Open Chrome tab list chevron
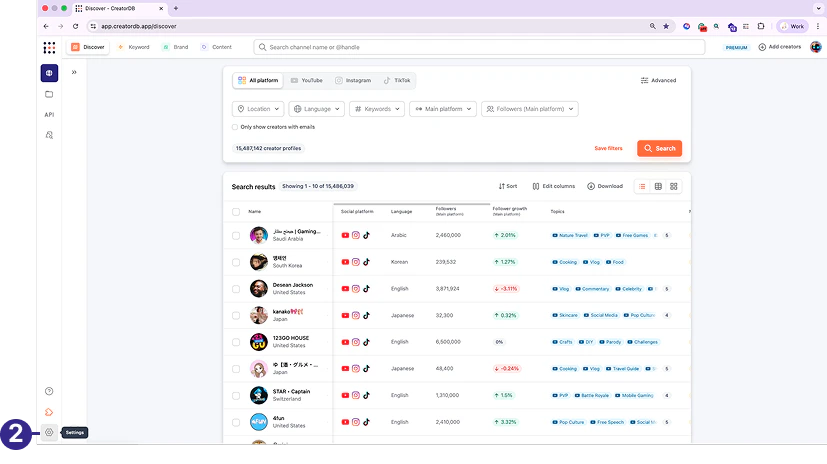827x464 pixels. [818, 8]
